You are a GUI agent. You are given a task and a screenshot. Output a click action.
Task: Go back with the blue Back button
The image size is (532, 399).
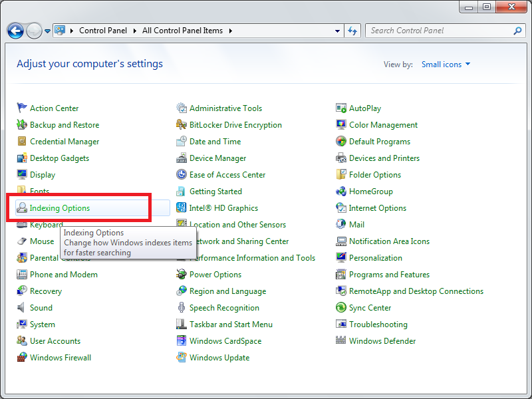tap(15, 31)
